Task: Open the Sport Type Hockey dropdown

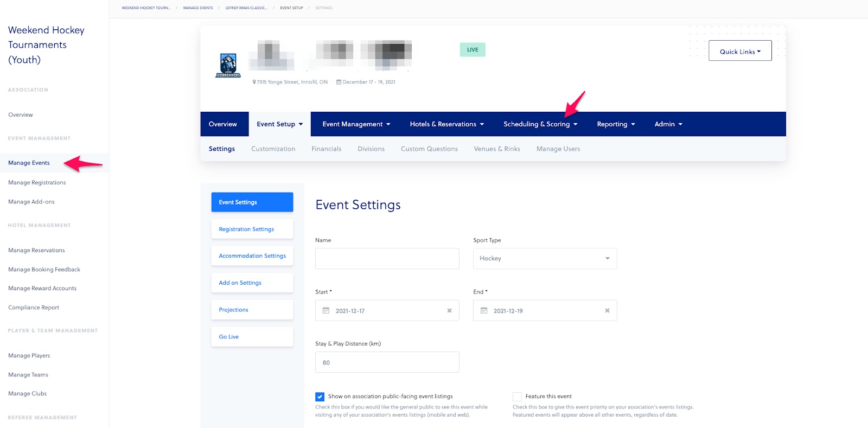Action: click(x=545, y=259)
